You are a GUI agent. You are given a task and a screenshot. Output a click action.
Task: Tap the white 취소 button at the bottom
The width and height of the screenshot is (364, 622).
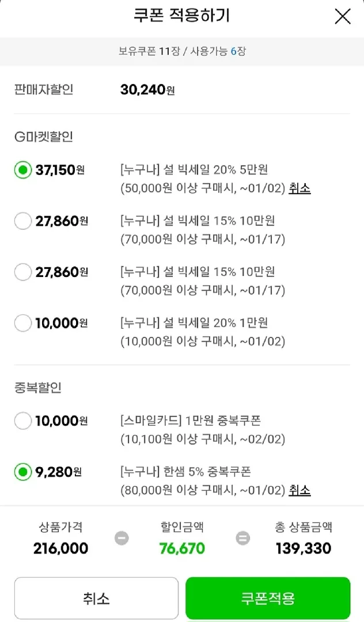click(96, 598)
